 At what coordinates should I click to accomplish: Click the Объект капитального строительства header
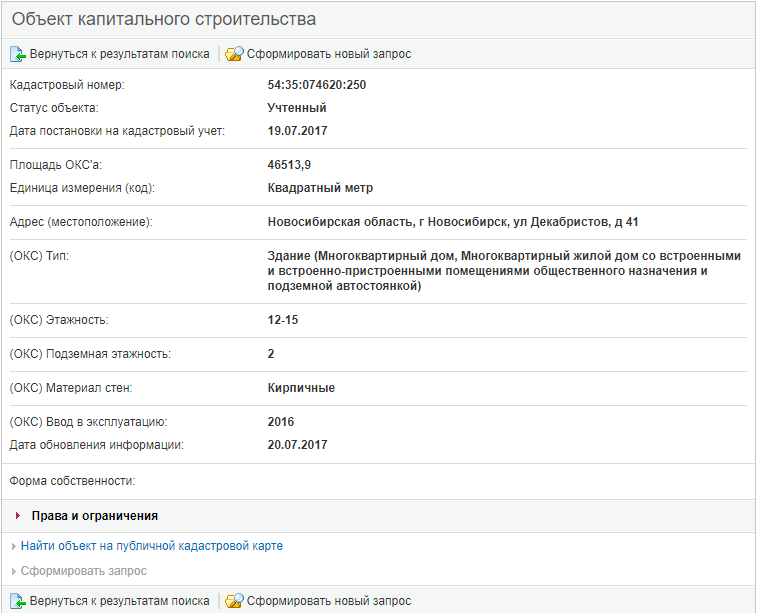pyautogui.click(x=164, y=20)
